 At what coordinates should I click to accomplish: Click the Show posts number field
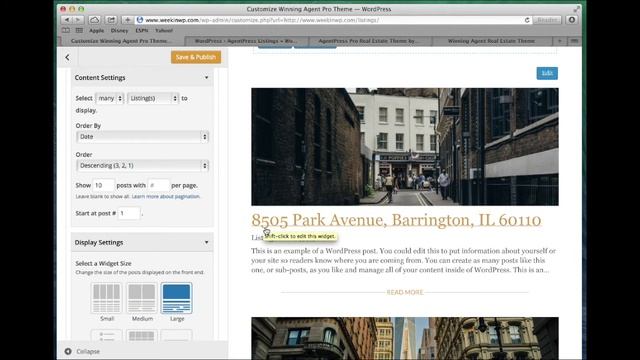click(103, 185)
